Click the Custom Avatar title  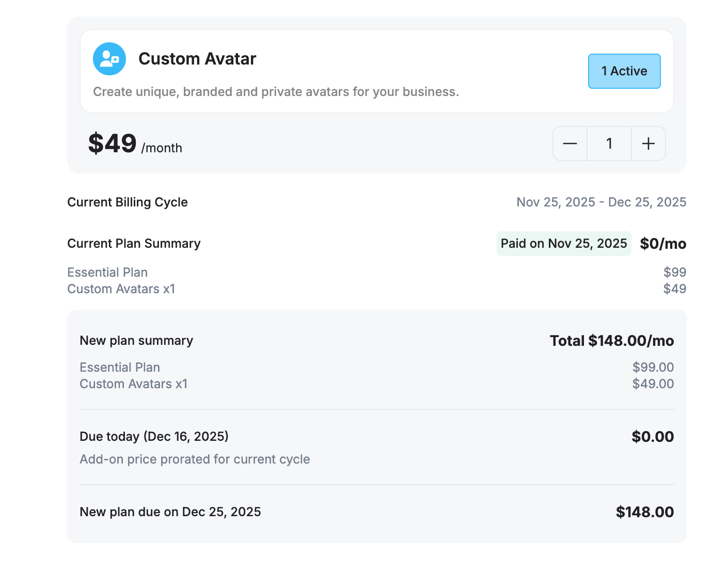pyautogui.click(x=197, y=59)
